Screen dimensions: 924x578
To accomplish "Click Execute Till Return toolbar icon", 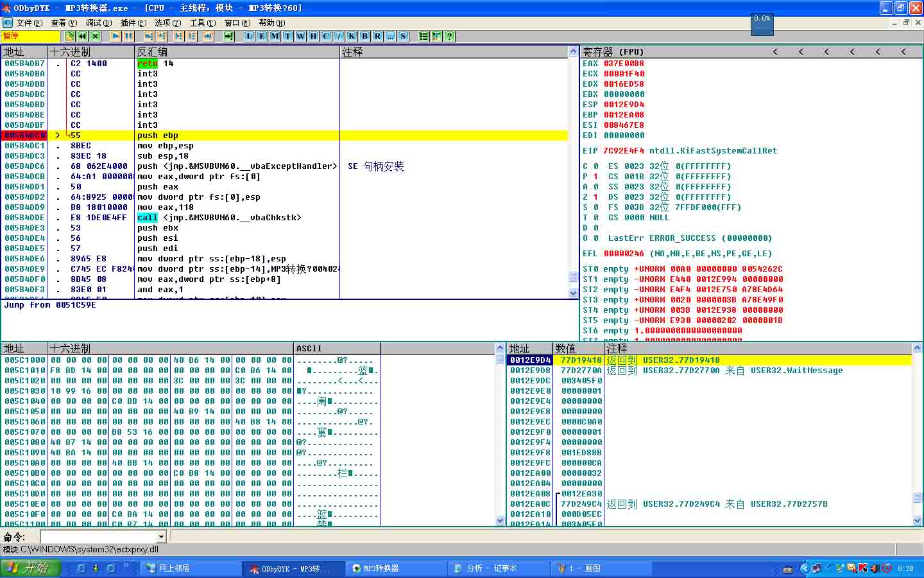I will (208, 37).
